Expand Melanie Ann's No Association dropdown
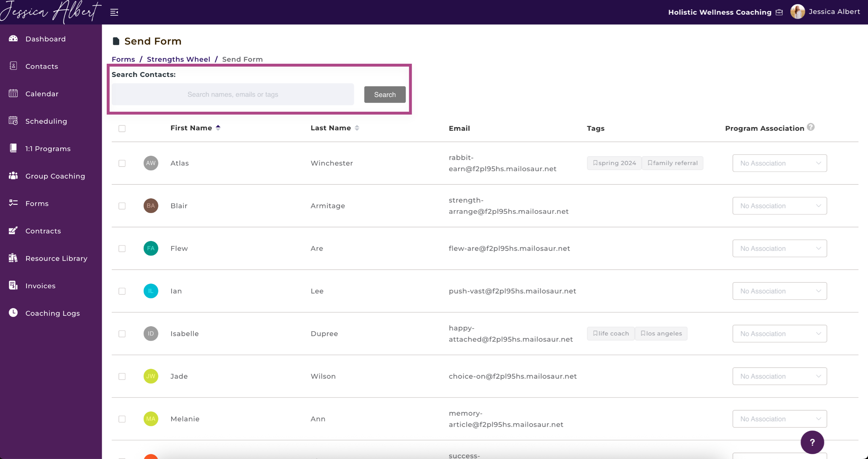Viewport: 868px width, 459px height. [780, 419]
